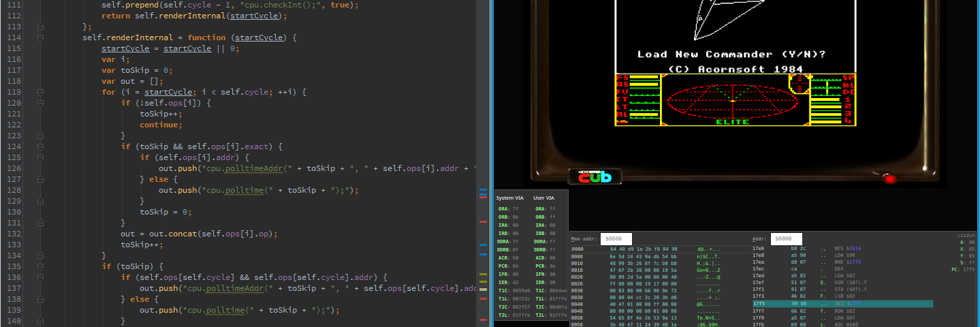This screenshot has height=327, width=980.
Task: Click the fold end marker at line 113
Action: (40, 27)
